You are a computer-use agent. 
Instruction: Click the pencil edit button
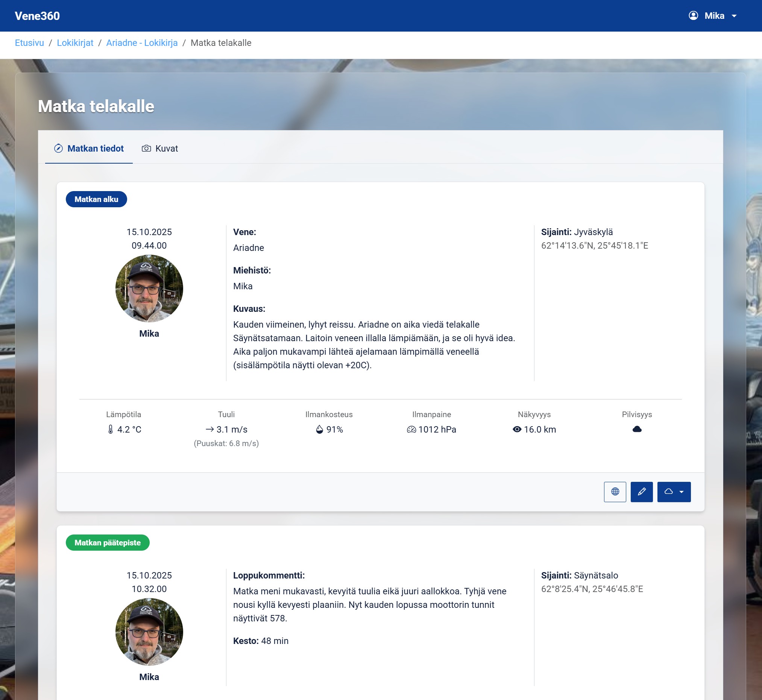pyautogui.click(x=641, y=492)
